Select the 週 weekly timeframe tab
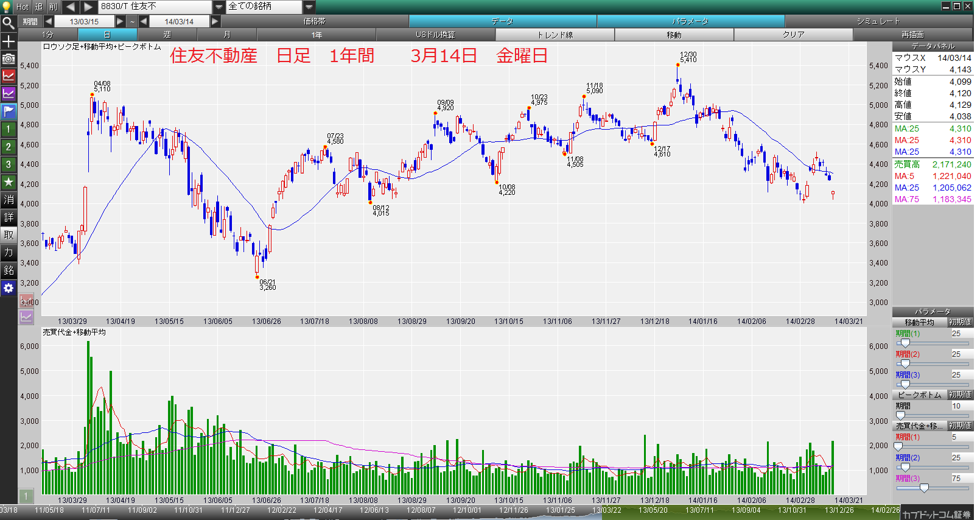 (167, 35)
